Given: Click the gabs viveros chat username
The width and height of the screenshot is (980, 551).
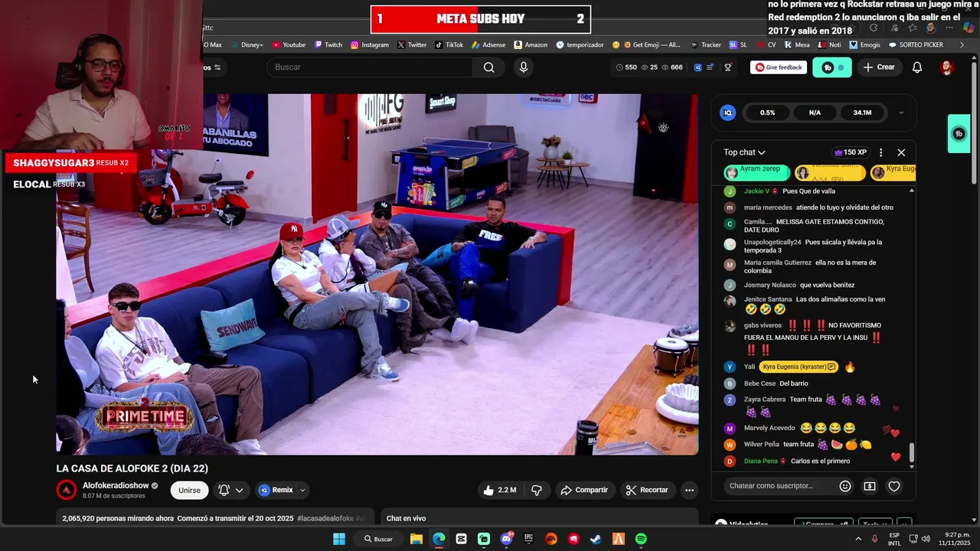Looking at the screenshot, I should (x=763, y=325).
